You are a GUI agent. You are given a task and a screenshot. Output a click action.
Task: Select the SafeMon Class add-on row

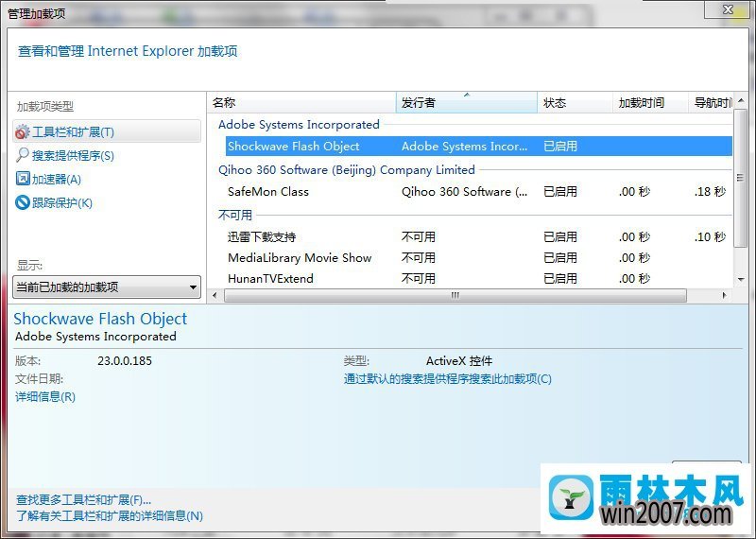(479, 192)
